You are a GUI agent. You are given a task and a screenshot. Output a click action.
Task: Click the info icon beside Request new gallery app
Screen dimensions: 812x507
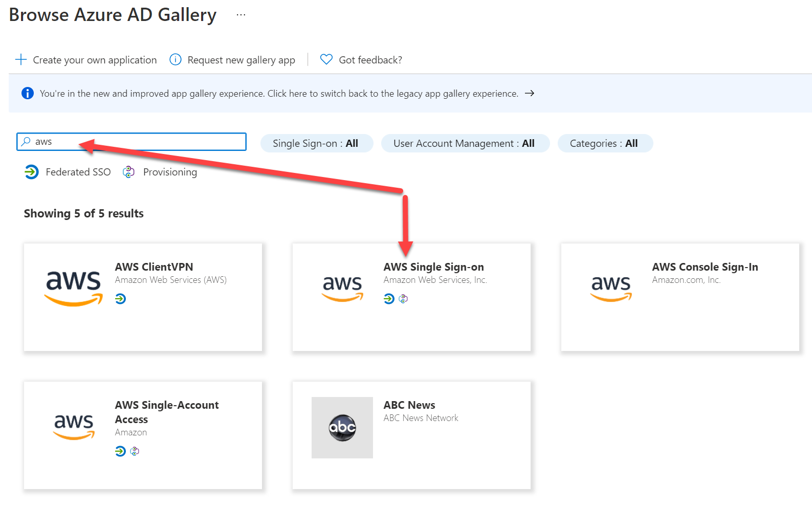coord(175,60)
